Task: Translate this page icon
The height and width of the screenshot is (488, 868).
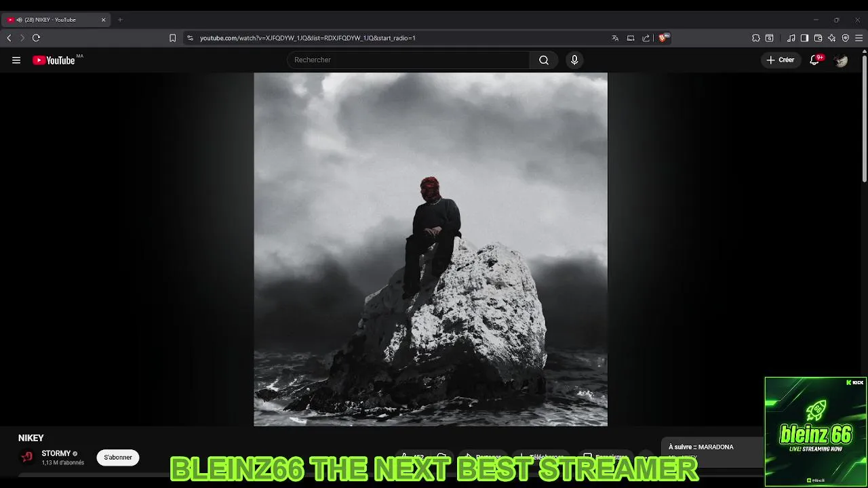Action: [x=615, y=38]
